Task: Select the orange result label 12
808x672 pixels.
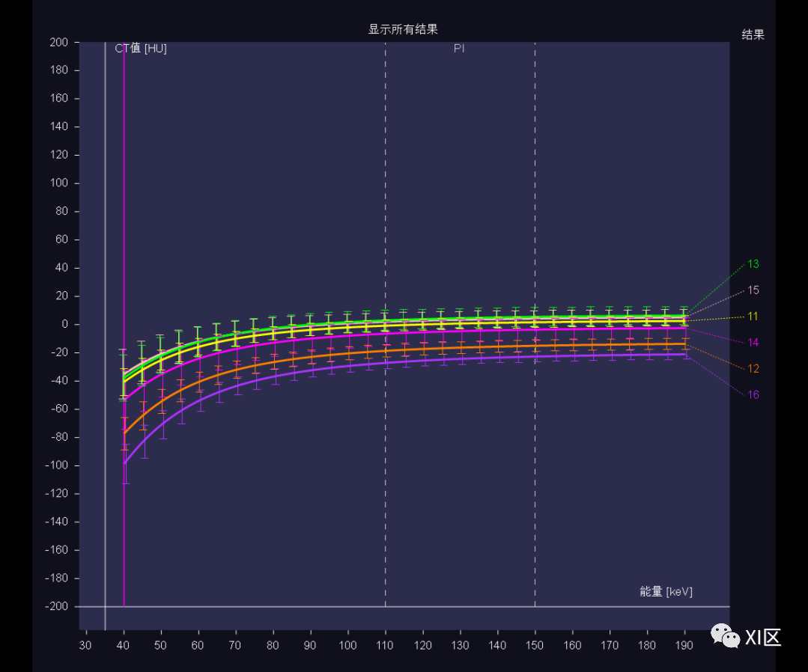Action: (753, 369)
